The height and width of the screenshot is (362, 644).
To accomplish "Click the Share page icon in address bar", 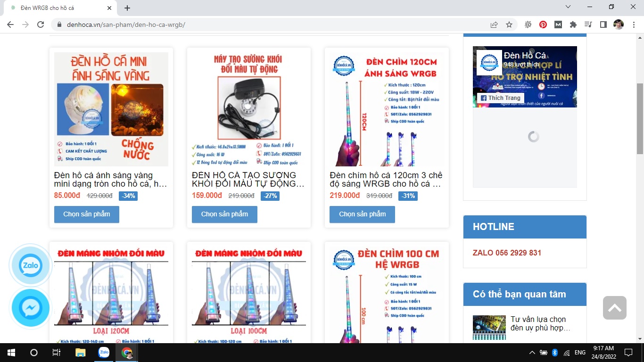I will click(x=494, y=25).
